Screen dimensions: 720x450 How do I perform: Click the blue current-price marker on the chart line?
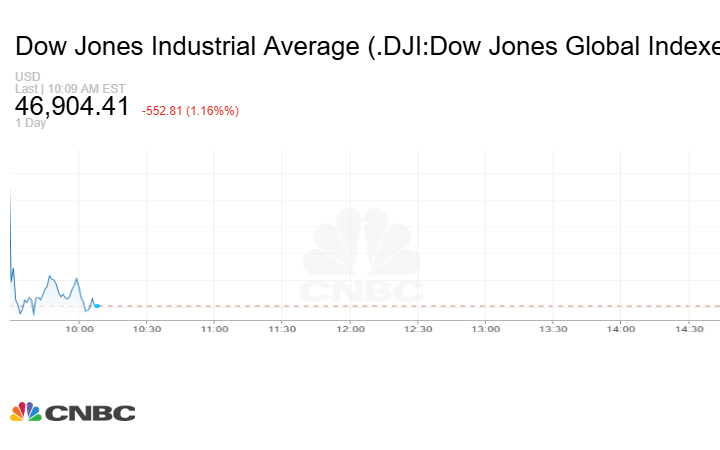click(97, 305)
